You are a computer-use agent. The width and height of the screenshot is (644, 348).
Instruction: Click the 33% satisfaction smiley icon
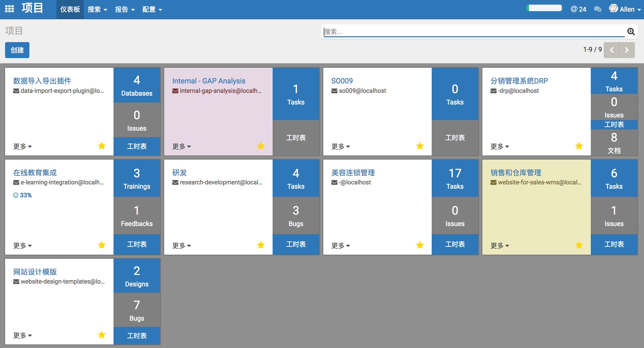tap(16, 195)
